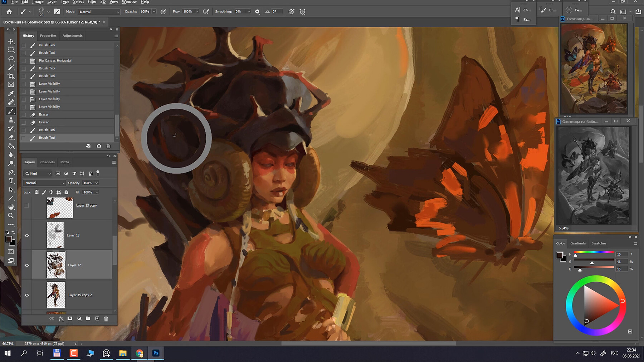Open smoothing options gear

(x=257, y=11)
